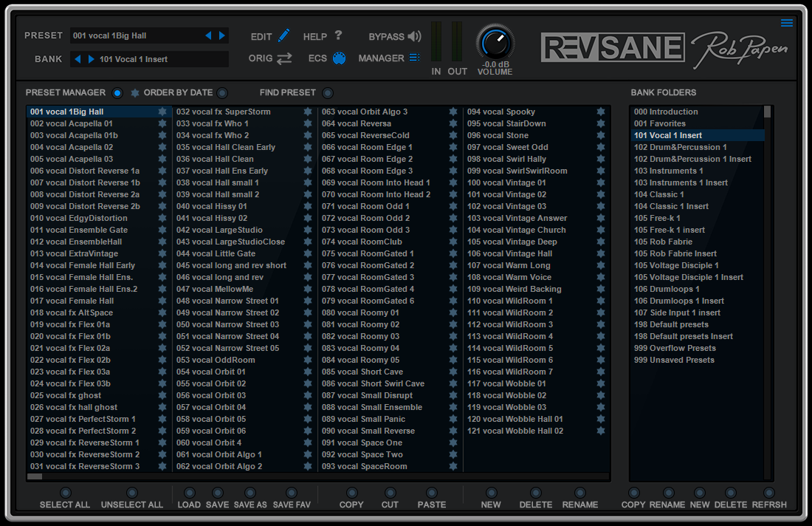Open the ECS controller icon
The image size is (812, 526).
point(340,58)
